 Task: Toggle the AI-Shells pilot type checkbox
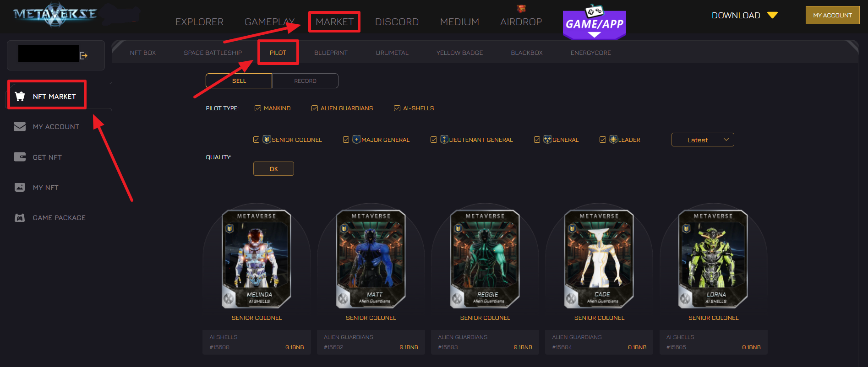click(397, 108)
